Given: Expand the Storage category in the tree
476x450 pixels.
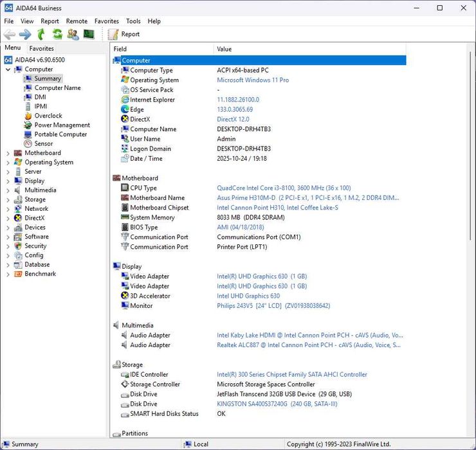Looking at the screenshot, I should coord(8,200).
